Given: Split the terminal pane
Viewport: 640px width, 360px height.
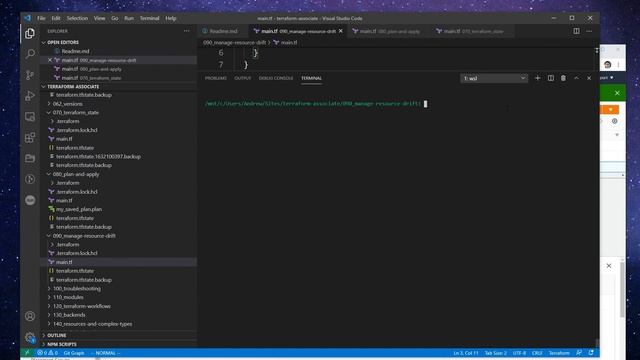Looking at the screenshot, I should coord(551,78).
